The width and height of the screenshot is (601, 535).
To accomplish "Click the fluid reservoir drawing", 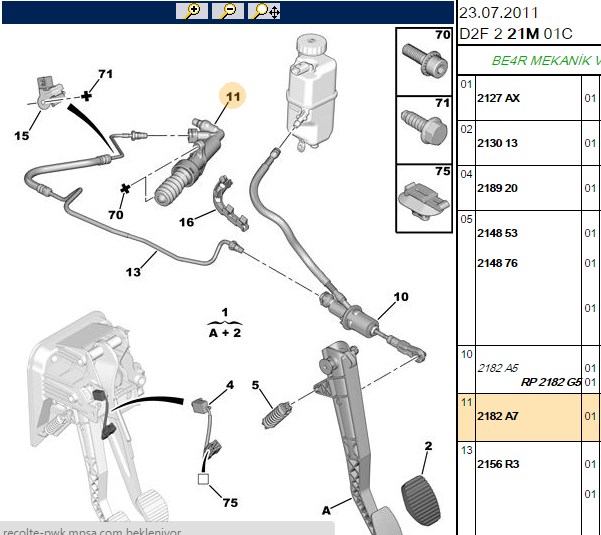I will (311, 92).
